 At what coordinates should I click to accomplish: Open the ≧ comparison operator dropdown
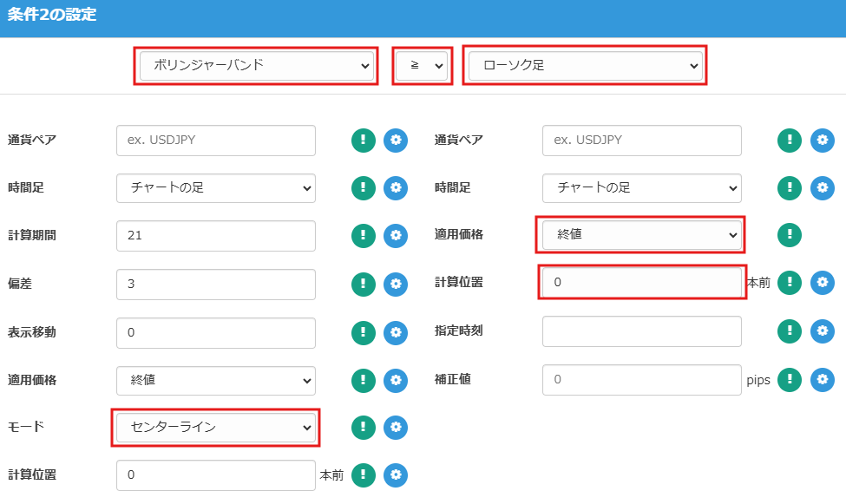point(422,65)
